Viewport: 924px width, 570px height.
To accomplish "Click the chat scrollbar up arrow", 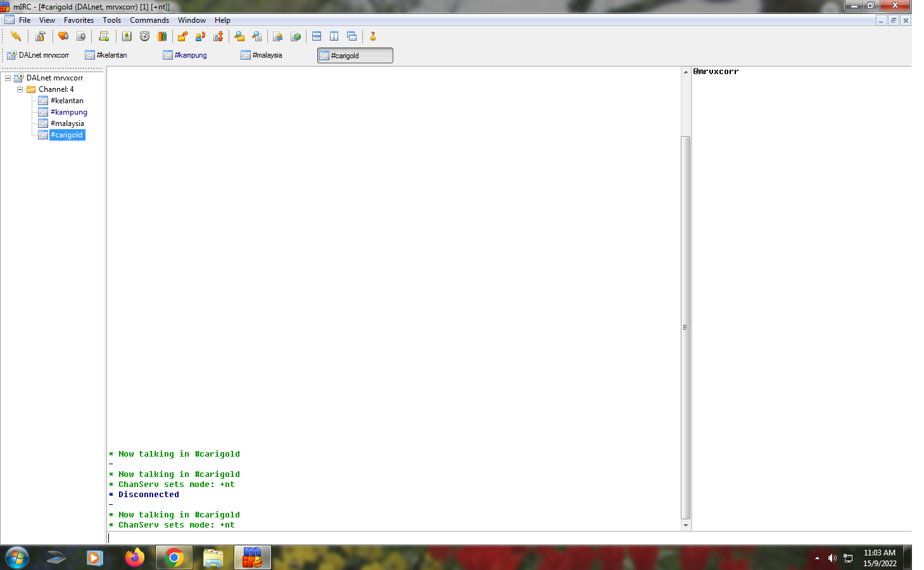I will 685,72.
